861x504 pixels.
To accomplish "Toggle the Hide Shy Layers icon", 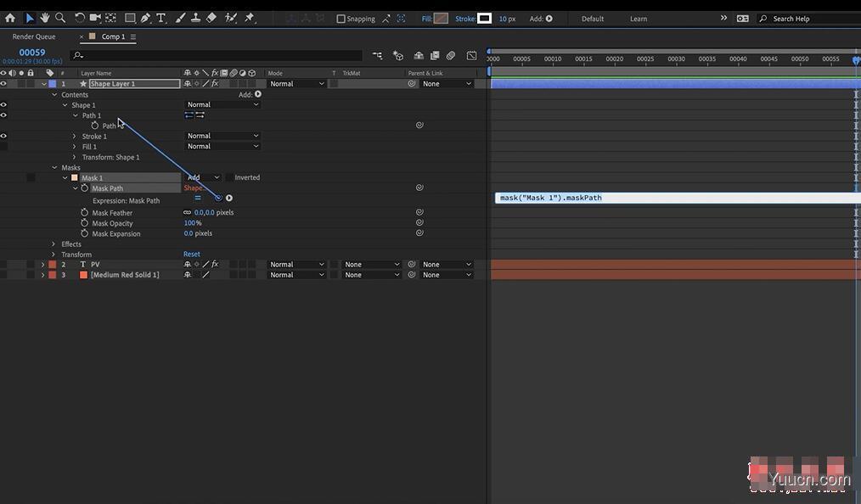I will [419, 55].
